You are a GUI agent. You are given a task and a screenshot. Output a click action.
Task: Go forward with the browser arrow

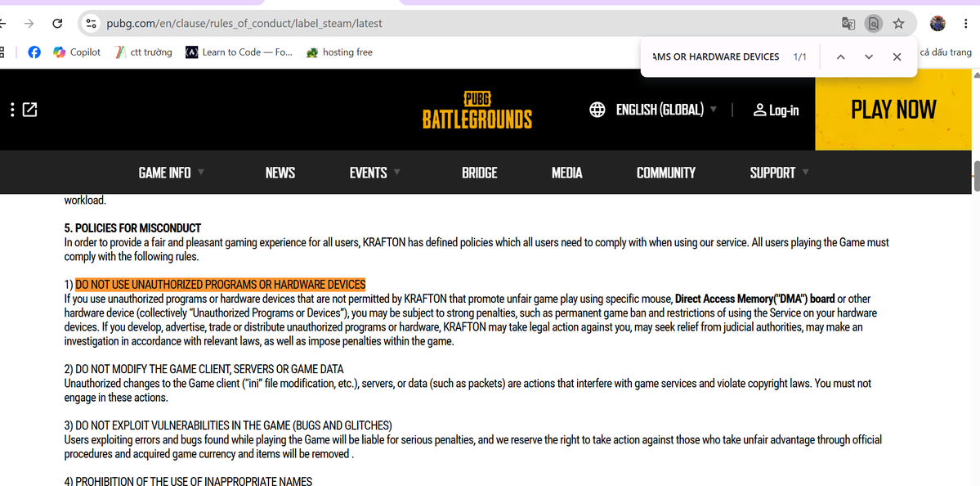[29, 24]
